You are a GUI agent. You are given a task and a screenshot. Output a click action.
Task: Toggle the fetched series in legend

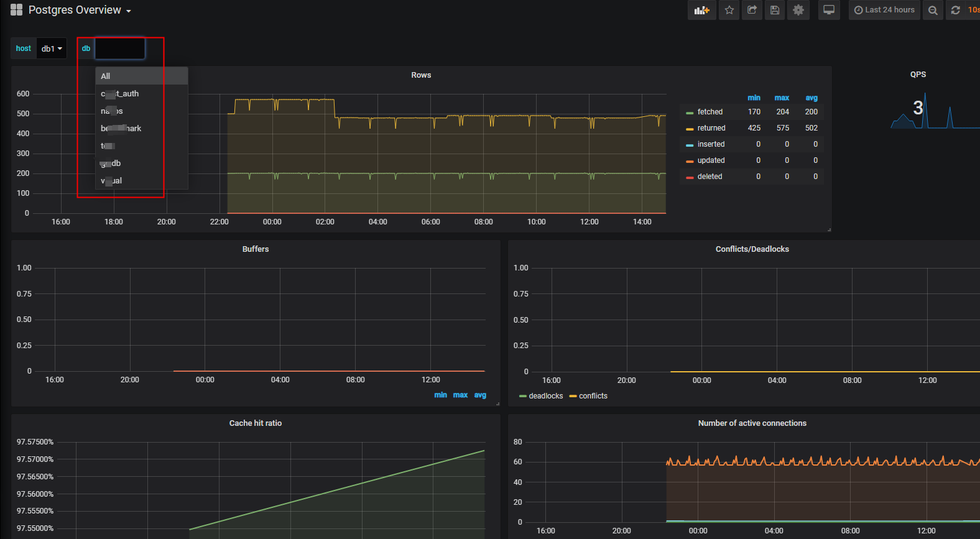point(710,112)
